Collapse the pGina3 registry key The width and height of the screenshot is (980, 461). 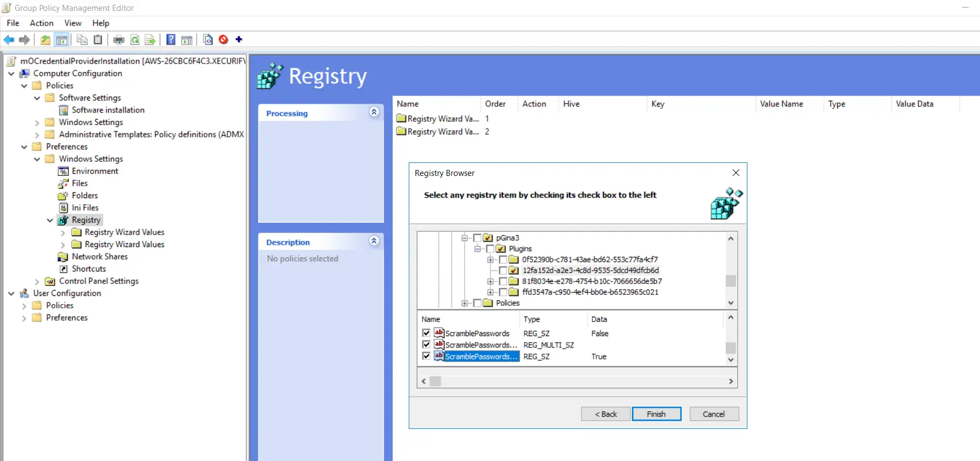(465, 238)
